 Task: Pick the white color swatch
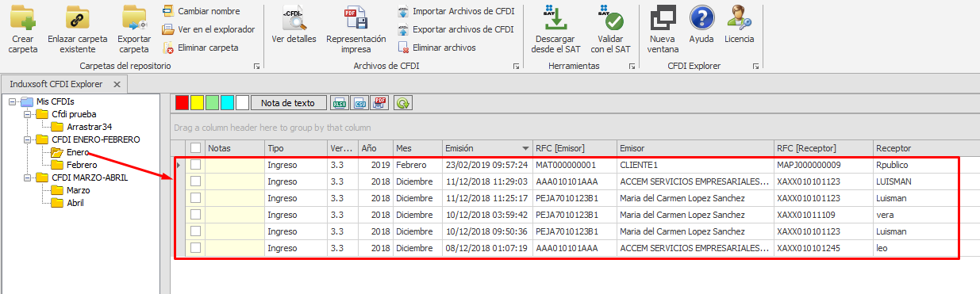(242, 102)
